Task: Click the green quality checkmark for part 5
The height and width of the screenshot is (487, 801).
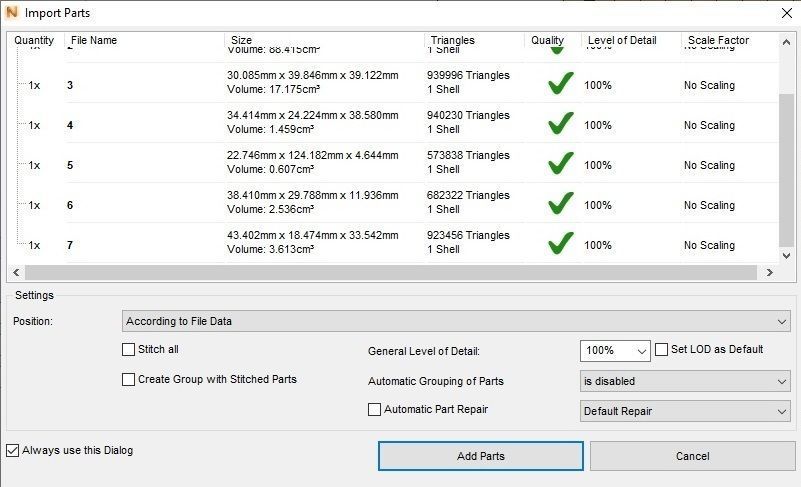Action: 560,164
